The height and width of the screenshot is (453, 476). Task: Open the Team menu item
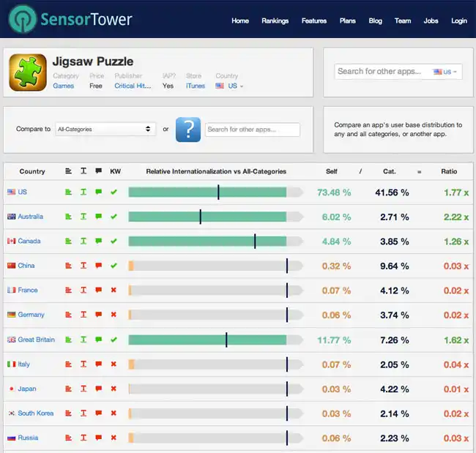403,21
